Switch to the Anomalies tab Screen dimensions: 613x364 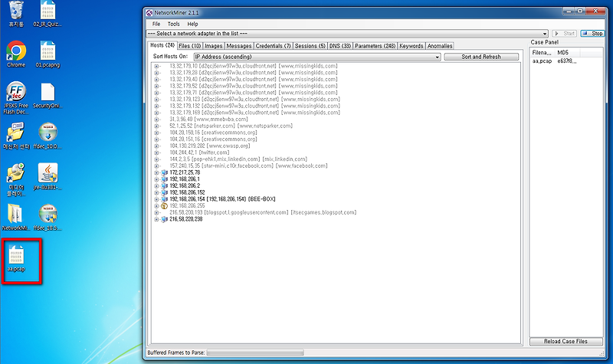[x=440, y=46]
